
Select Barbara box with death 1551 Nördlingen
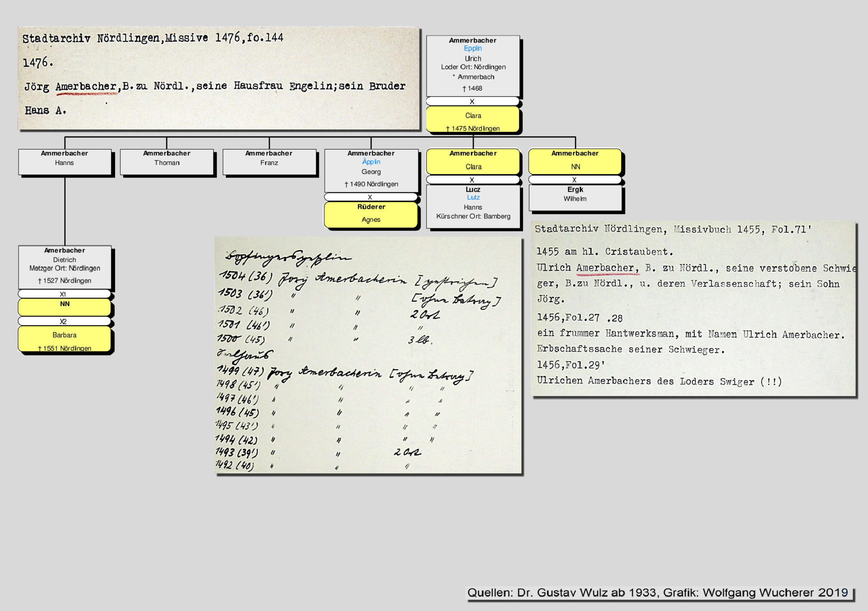64,339
